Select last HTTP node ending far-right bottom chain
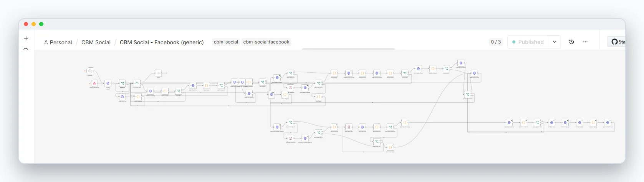 click(x=608, y=122)
